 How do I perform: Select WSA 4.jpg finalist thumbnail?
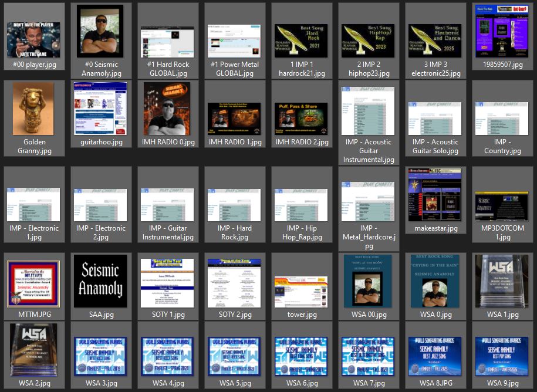pos(167,356)
